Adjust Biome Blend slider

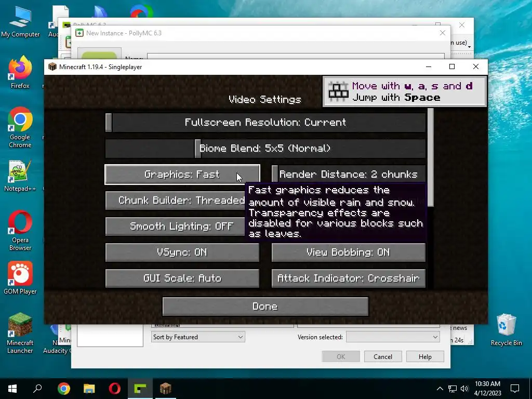(x=265, y=148)
